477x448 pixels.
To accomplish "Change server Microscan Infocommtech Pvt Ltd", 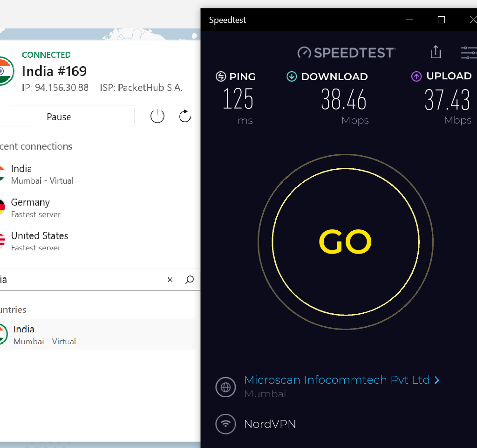I will click(x=337, y=380).
